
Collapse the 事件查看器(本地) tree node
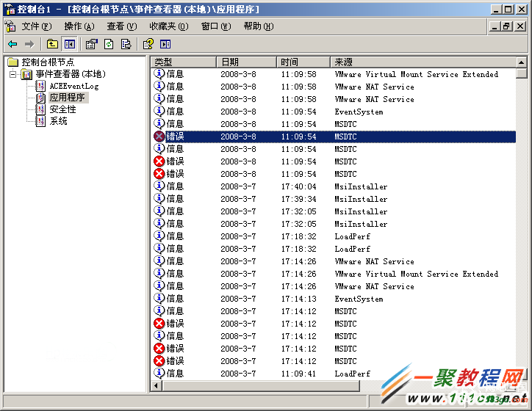pos(13,74)
